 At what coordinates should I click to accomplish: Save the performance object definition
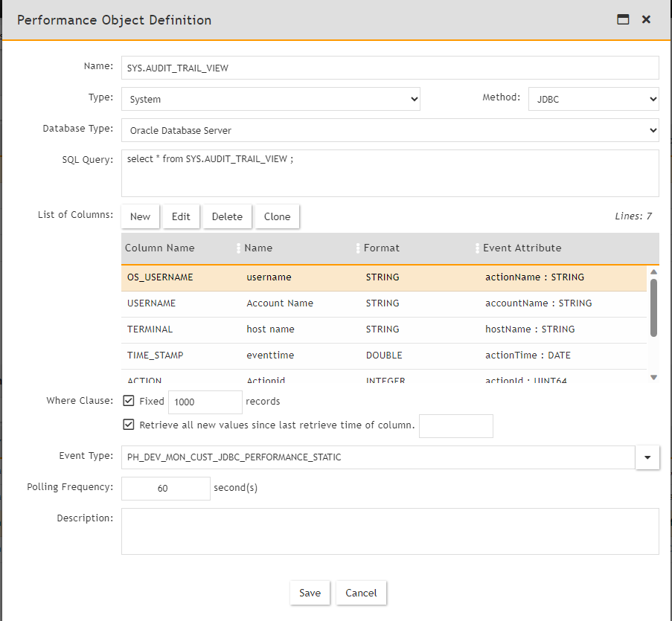[310, 593]
